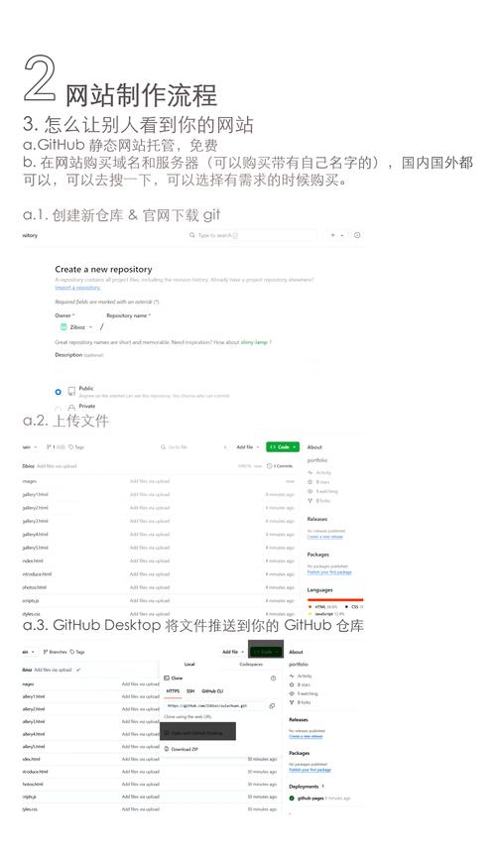Open the Owner dropdown showing Zibioz

(x=76, y=326)
